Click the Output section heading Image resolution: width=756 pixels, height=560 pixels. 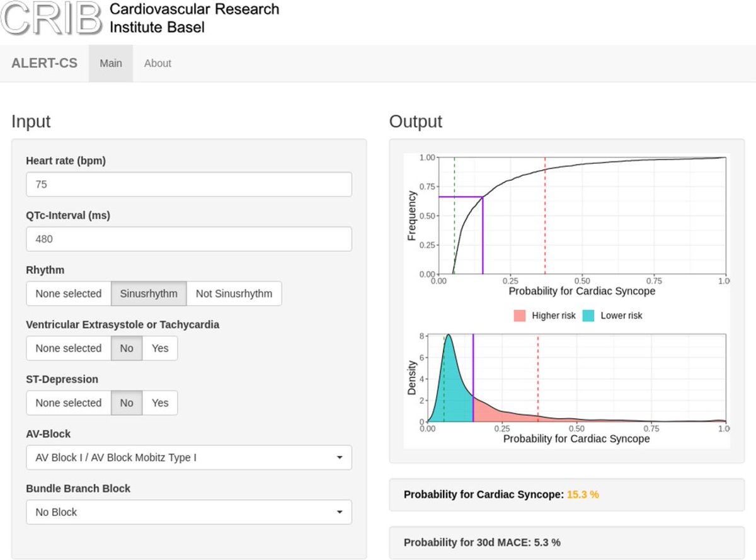pos(416,122)
